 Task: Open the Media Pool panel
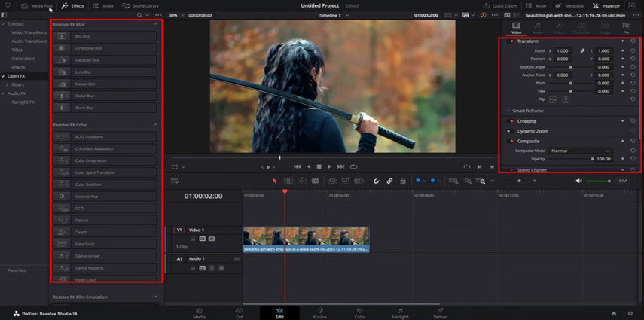click(x=38, y=6)
